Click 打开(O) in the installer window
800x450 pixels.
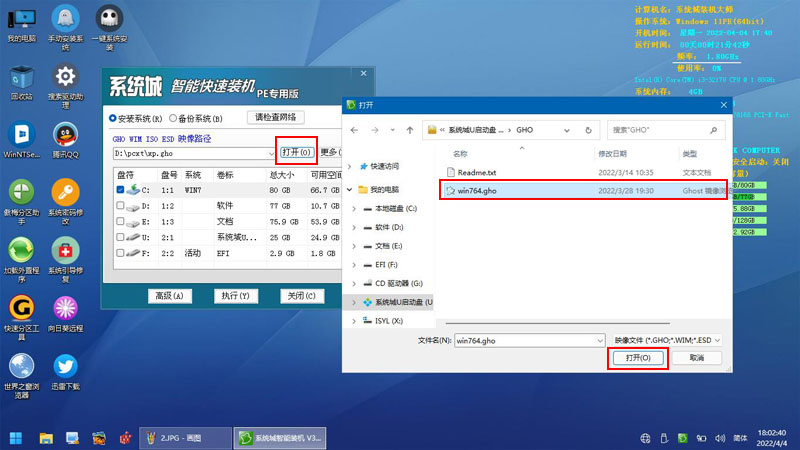296,152
